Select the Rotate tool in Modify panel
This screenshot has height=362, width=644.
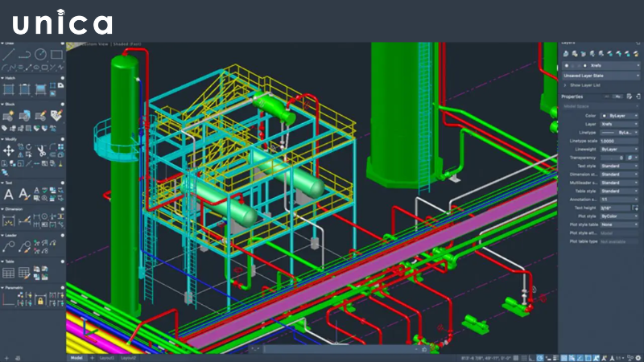tap(28, 146)
